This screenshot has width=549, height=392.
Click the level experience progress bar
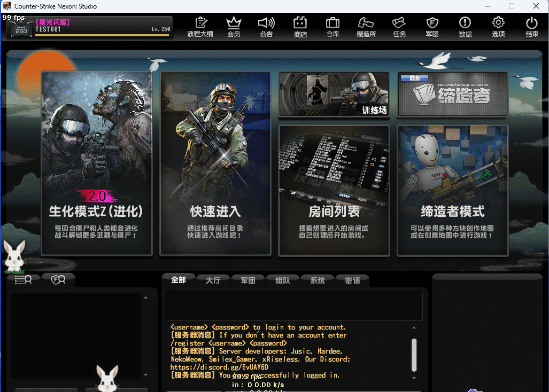pos(103,35)
